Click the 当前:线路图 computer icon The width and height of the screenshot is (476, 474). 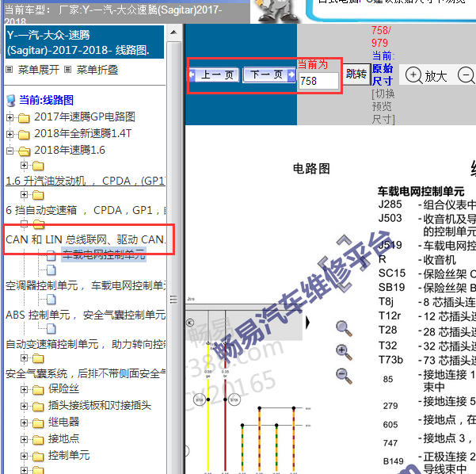pos(11,101)
